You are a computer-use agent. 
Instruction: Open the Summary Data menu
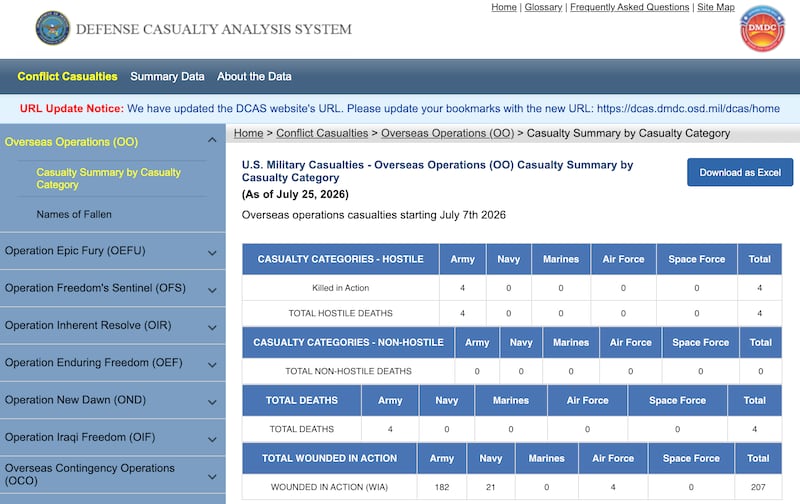tap(167, 77)
